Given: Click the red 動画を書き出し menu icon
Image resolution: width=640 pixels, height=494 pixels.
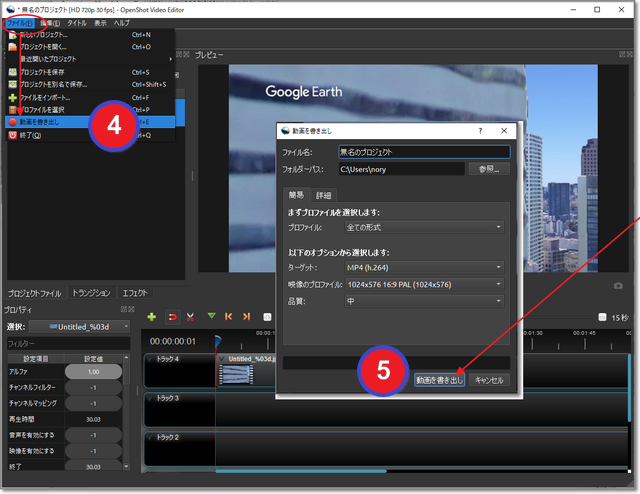Looking at the screenshot, I should click(x=12, y=122).
